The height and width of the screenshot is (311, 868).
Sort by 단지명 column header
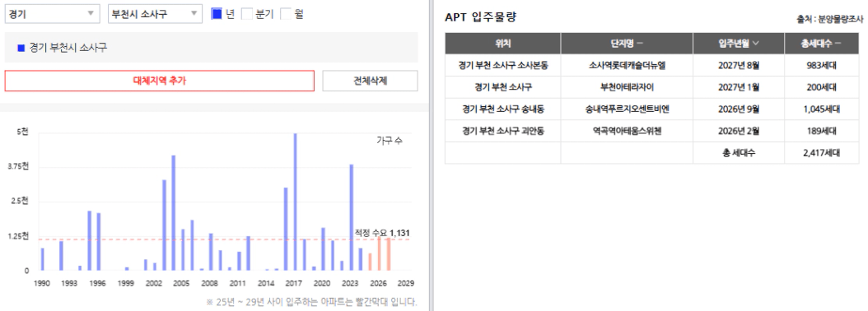627,43
